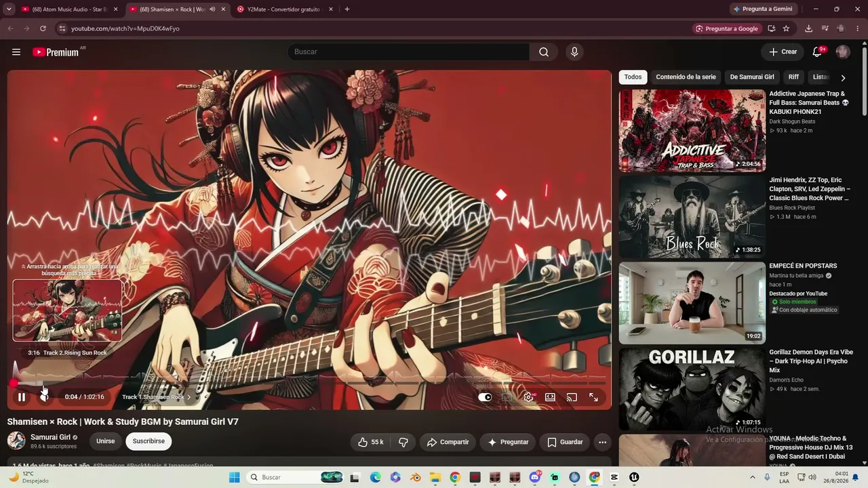
Task: Open Unreal Engine from the taskbar
Action: click(634, 477)
